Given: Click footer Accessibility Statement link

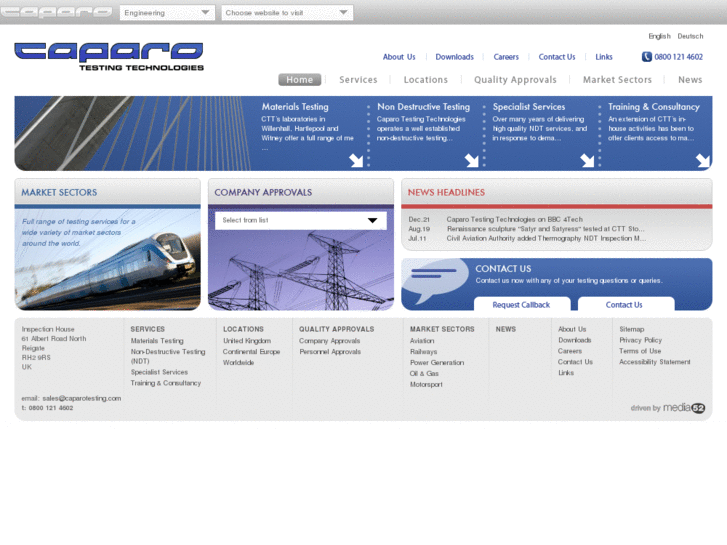Looking at the screenshot, I should 655,362.
